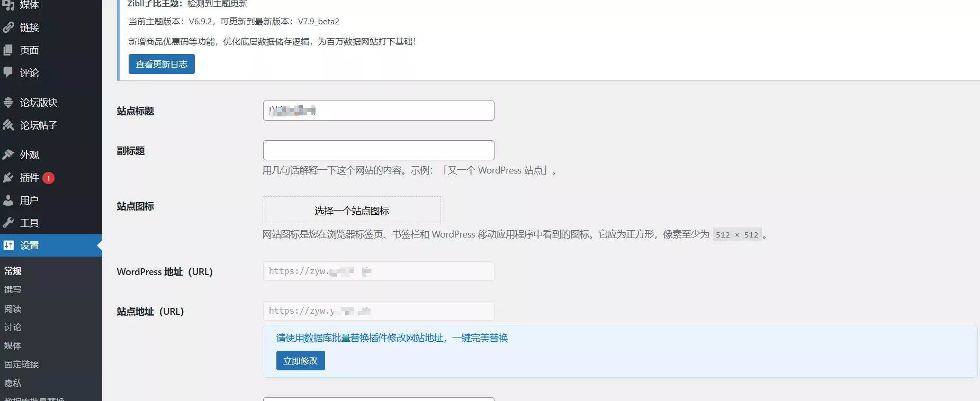
Task: Click the theme version V6.9.2 notice text
Action: point(234,22)
